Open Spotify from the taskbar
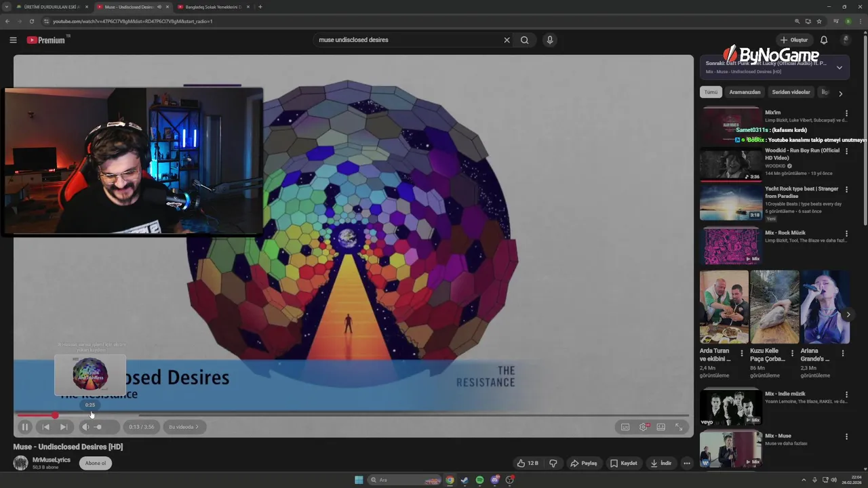The width and height of the screenshot is (868, 488). point(479,480)
